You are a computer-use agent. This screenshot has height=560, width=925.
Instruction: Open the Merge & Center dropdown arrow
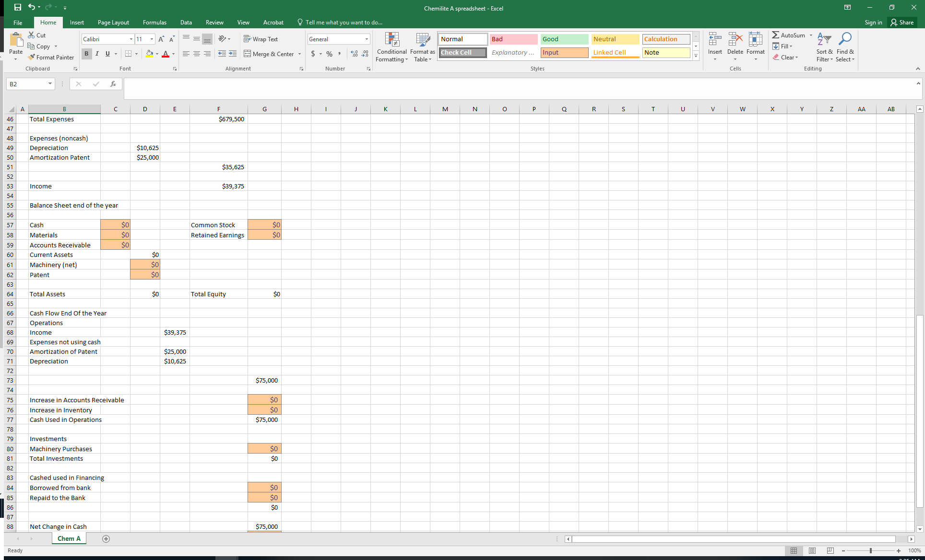click(x=300, y=54)
